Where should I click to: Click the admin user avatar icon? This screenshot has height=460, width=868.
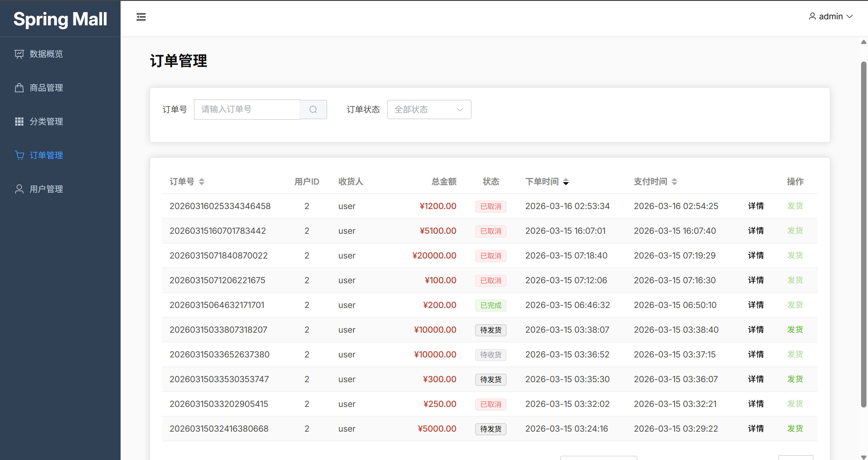click(812, 17)
